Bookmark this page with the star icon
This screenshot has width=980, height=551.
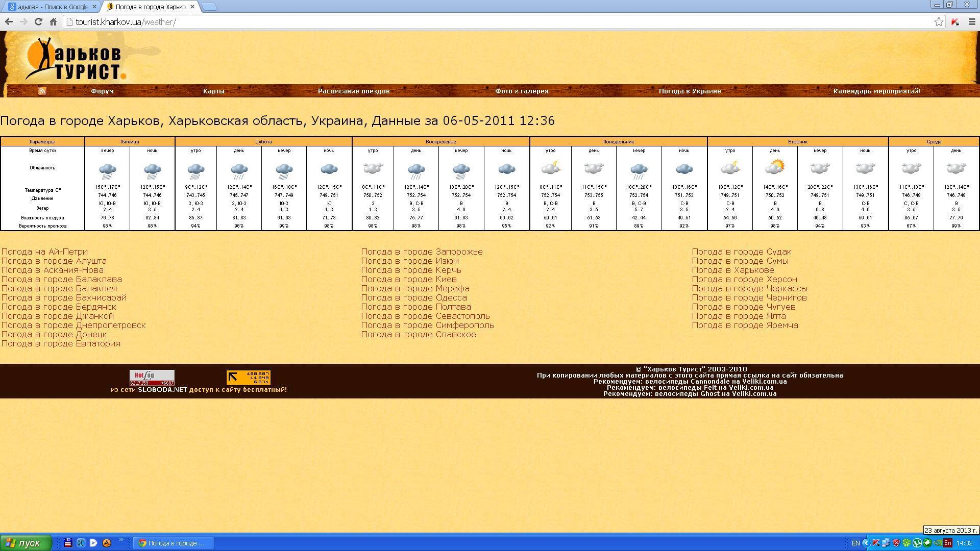pos(938,22)
